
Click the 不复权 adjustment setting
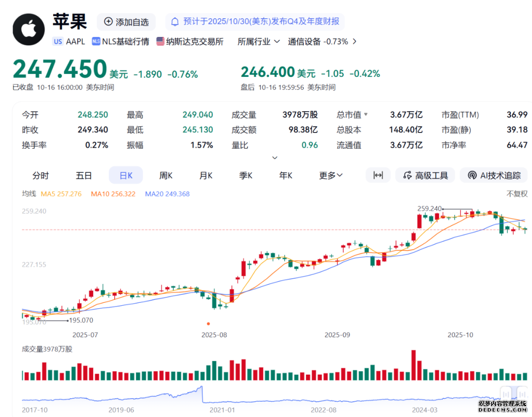point(517,194)
